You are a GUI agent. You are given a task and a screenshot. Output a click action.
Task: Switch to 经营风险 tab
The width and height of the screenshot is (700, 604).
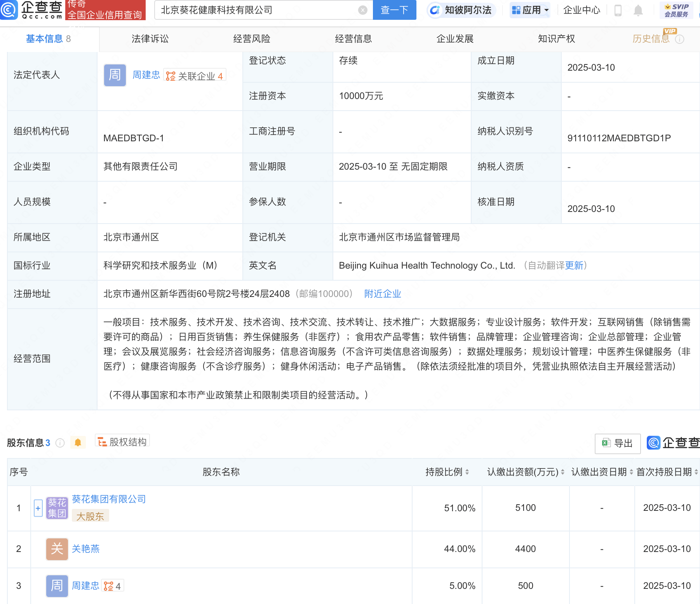pos(252,39)
